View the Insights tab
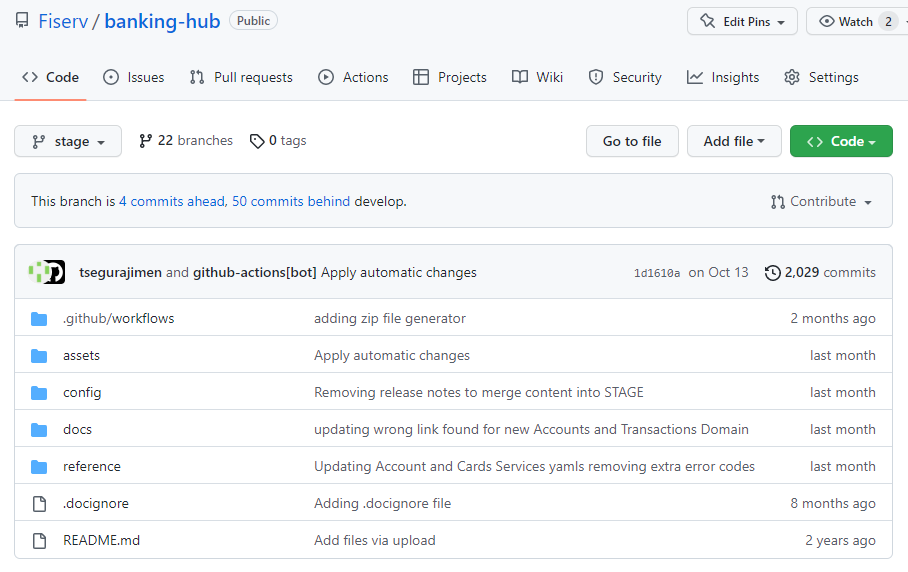 coord(723,77)
